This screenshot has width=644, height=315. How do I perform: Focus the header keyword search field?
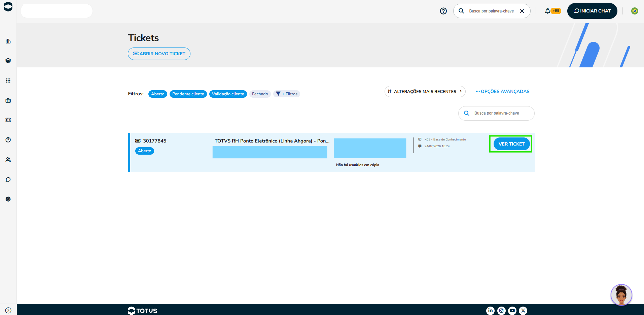click(x=492, y=11)
